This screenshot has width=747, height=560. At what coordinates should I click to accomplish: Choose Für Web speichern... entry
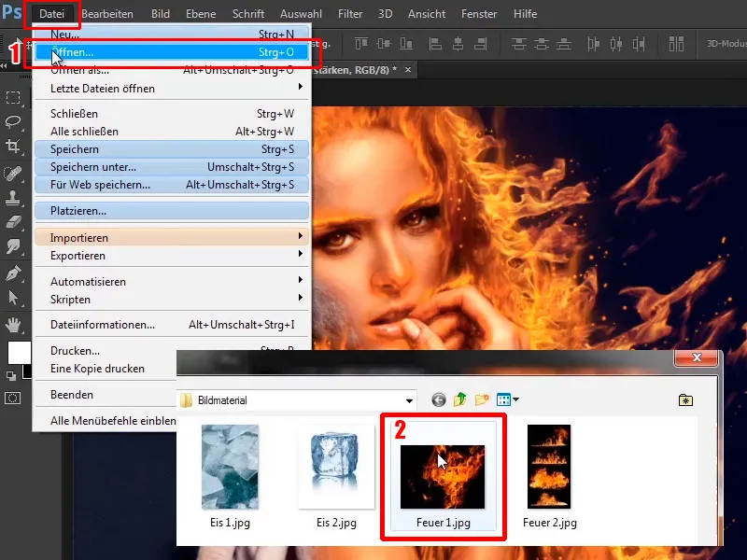click(x=172, y=184)
